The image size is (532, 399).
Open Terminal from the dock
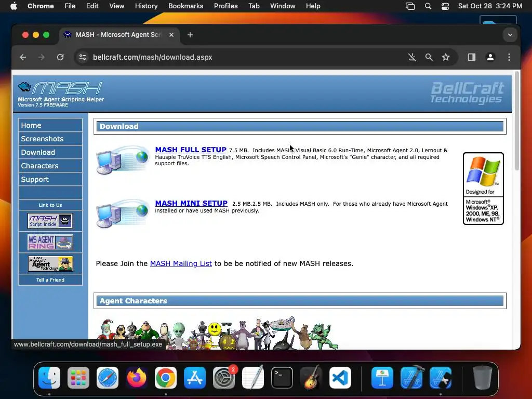pyautogui.click(x=282, y=378)
